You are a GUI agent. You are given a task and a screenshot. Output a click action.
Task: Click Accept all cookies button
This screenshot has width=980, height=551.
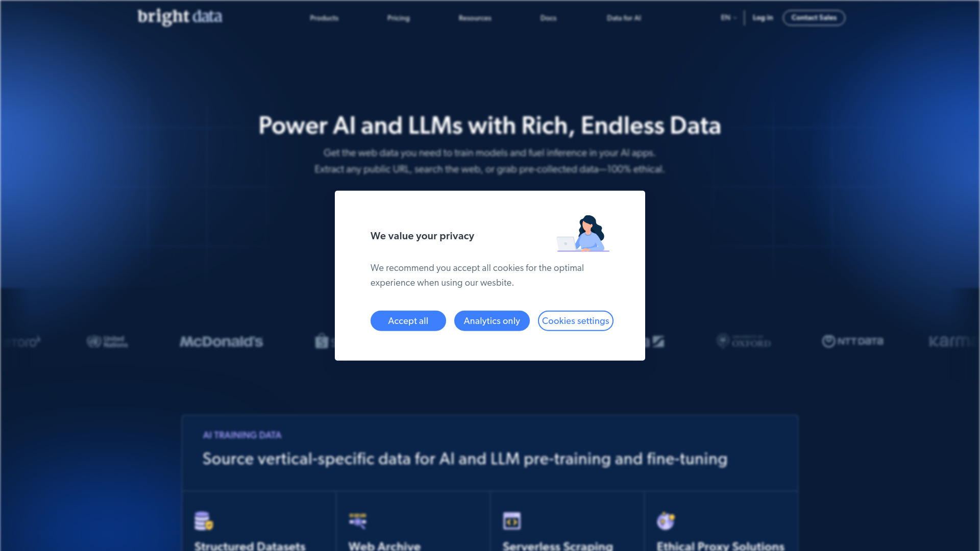tap(408, 320)
